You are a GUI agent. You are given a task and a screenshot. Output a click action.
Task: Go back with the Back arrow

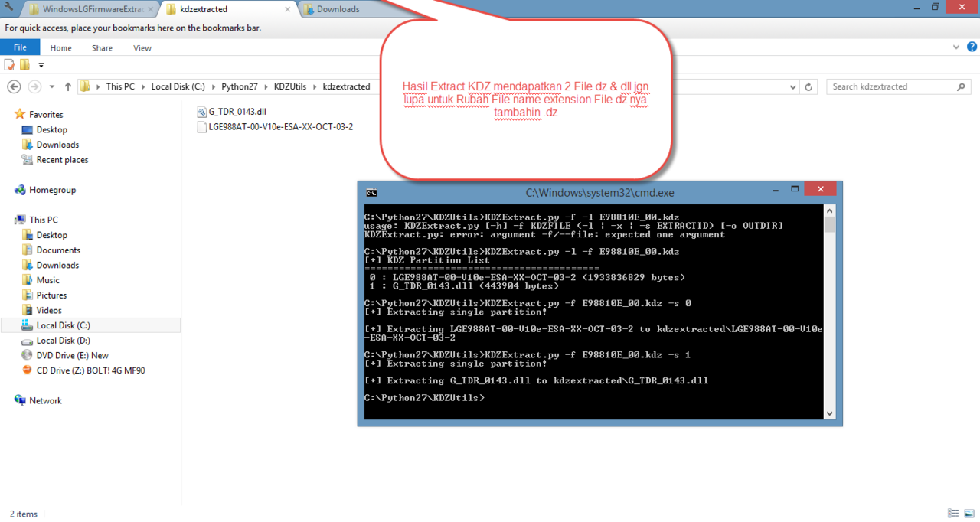click(13, 86)
